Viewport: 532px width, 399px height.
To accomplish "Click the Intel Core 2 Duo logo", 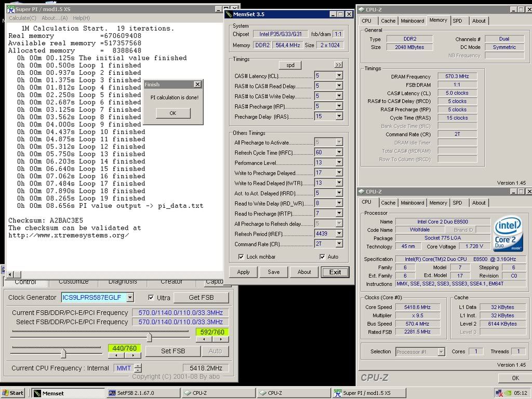I will pos(508,234).
